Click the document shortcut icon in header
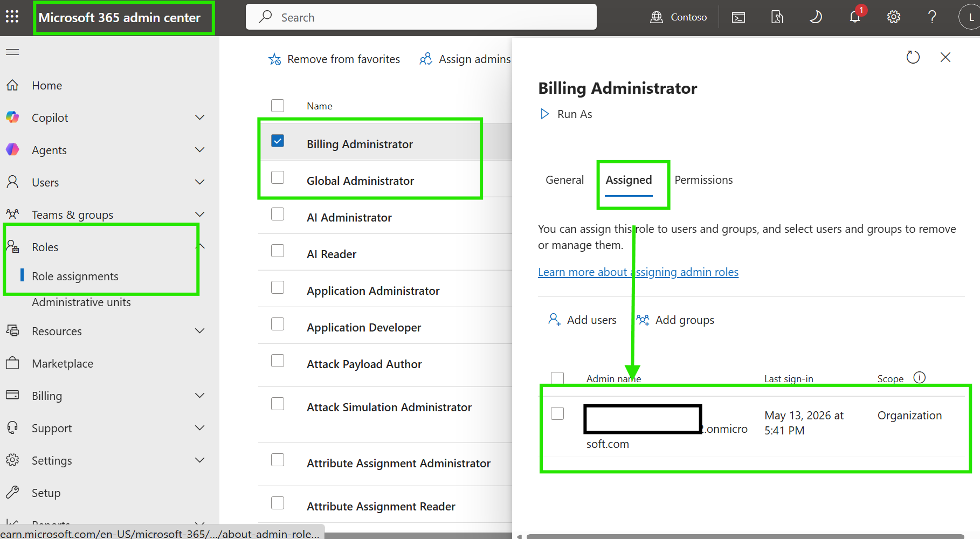The height and width of the screenshot is (539, 980). point(777,17)
